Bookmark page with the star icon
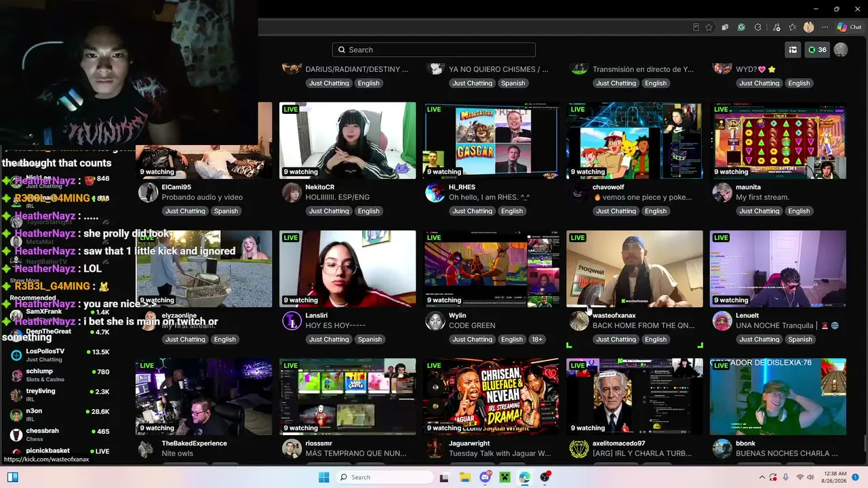 (709, 27)
